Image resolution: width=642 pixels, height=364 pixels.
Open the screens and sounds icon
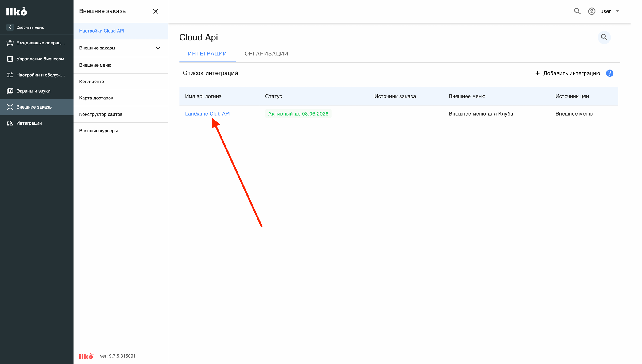tap(10, 91)
